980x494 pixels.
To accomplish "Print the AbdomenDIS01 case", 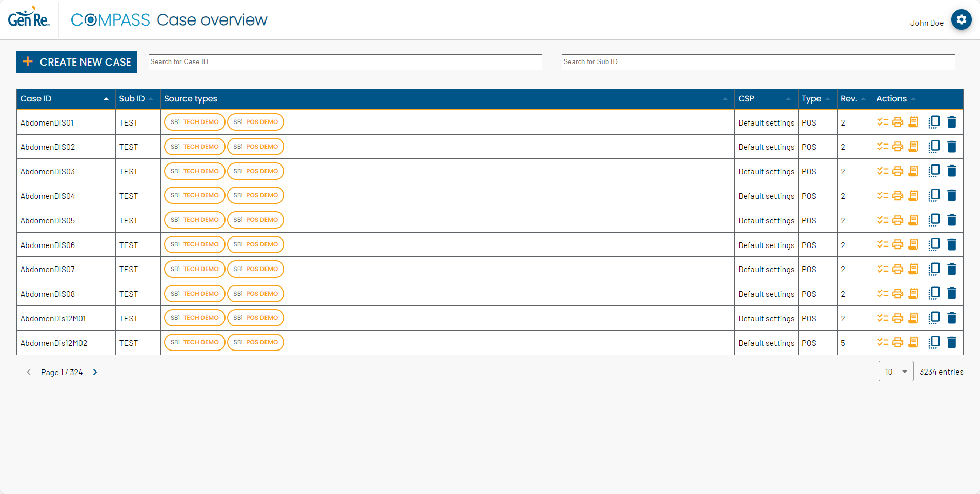I will click(897, 122).
